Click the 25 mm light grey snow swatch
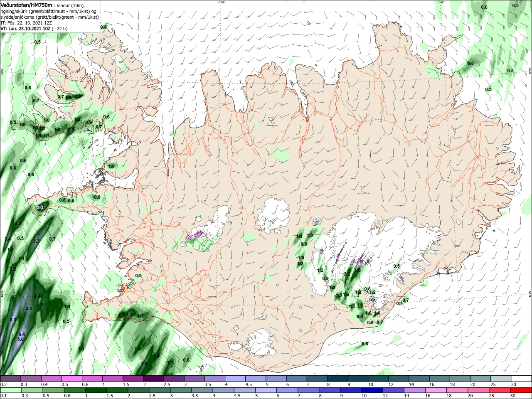532x399 pixels. (x=501, y=379)
